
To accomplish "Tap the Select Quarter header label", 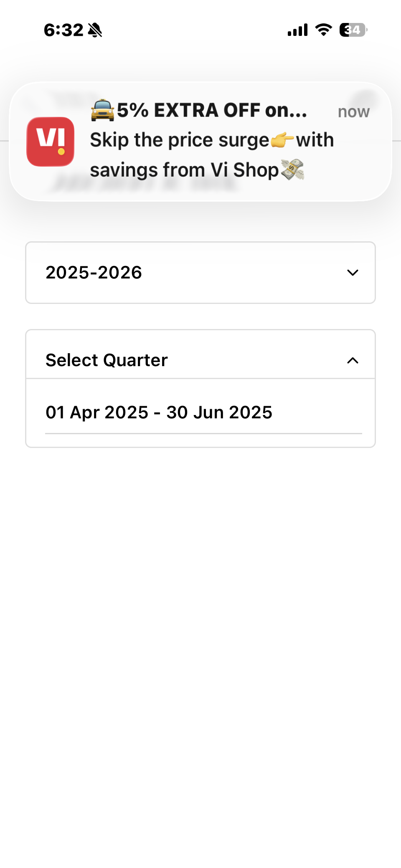I will 107,360.
